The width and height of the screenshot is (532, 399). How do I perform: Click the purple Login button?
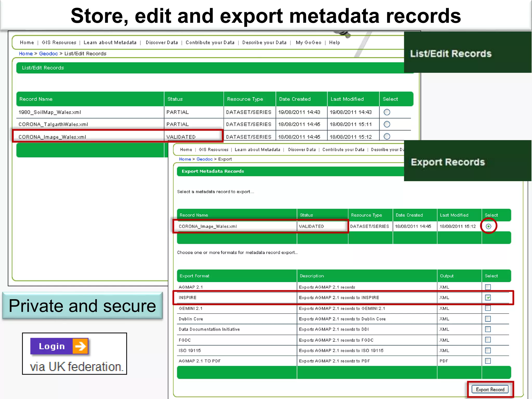[x=59, y=346]
